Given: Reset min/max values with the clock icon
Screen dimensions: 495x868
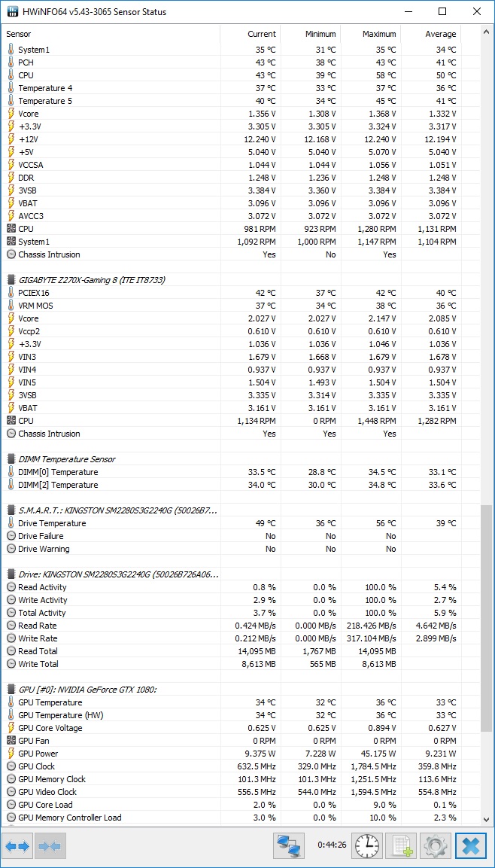Looking at the screenshot, I should coord(367,846).
